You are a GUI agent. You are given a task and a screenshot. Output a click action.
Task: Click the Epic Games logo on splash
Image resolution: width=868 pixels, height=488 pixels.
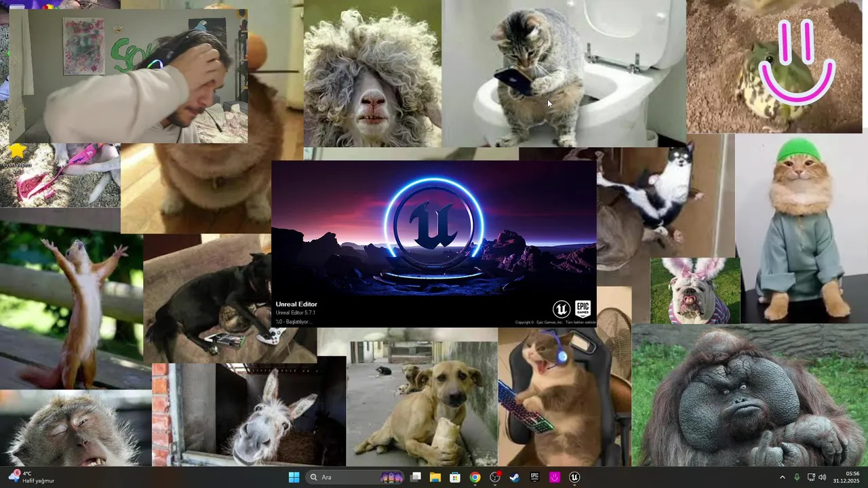583,309
